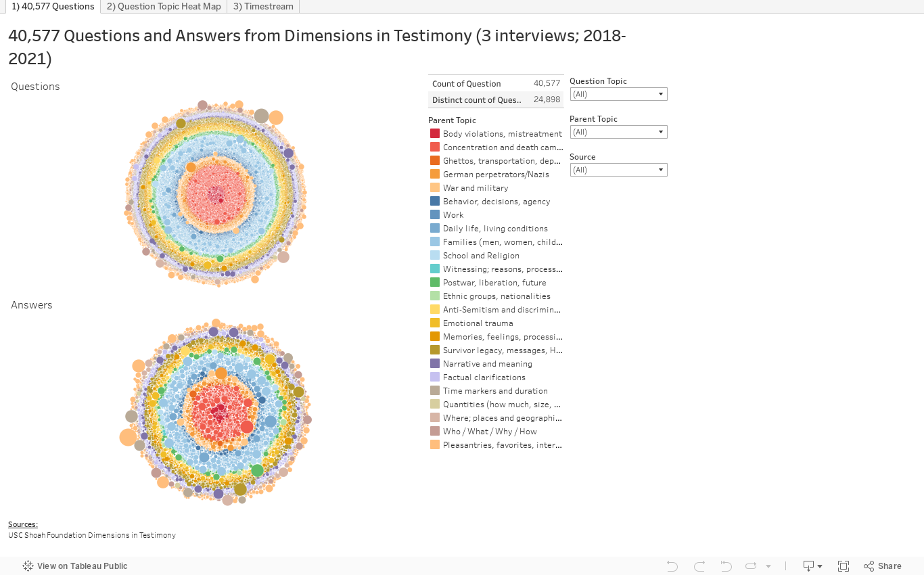The width and height of the screenshot is (924, 575).
Task: Click Postwar, liberation, future legend text
Action: pyautogui.click(x=494, y=283)
